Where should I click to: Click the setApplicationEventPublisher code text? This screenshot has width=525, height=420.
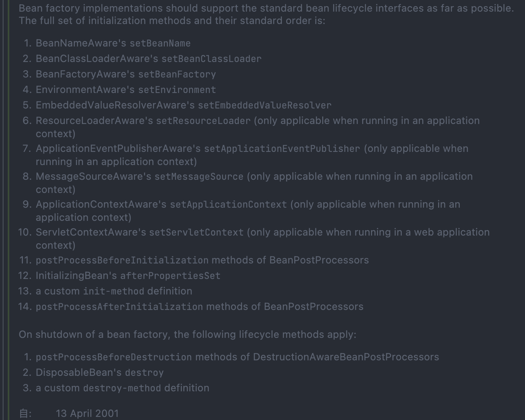(282, 149)
